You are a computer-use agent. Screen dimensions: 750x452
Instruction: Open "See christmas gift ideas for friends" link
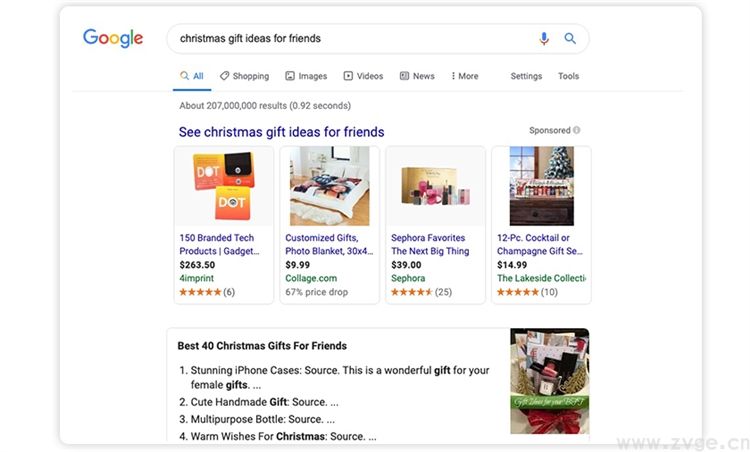(281, 132)
